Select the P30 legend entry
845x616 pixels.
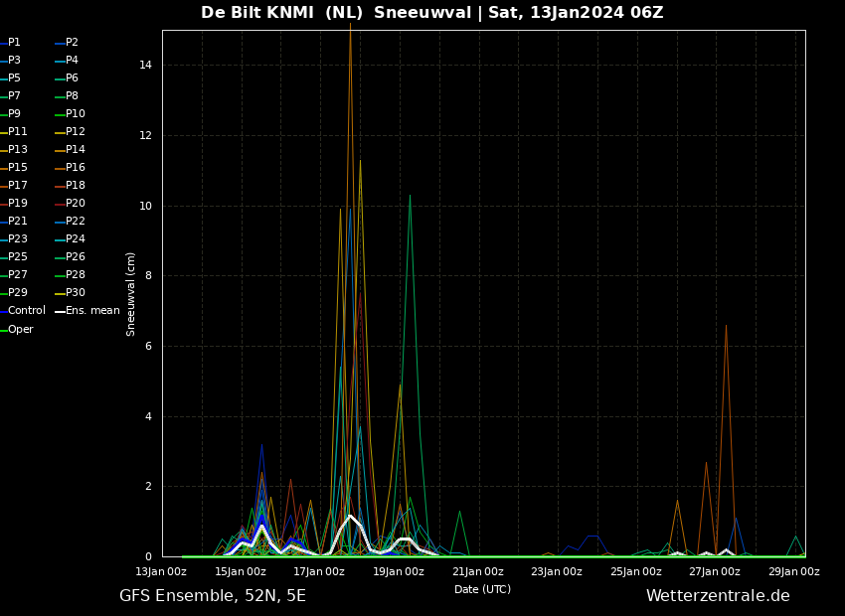(x=70, y=292)
